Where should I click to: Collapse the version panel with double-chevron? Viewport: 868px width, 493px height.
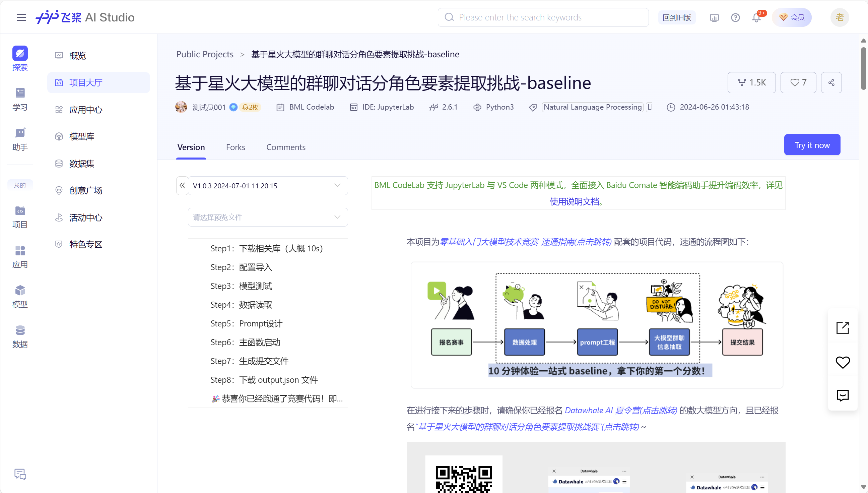point(182,186)
